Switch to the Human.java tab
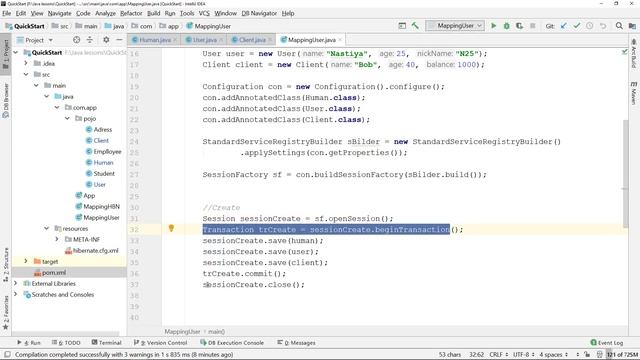Screen dimensions: 640x360 (x=154, y=40)
